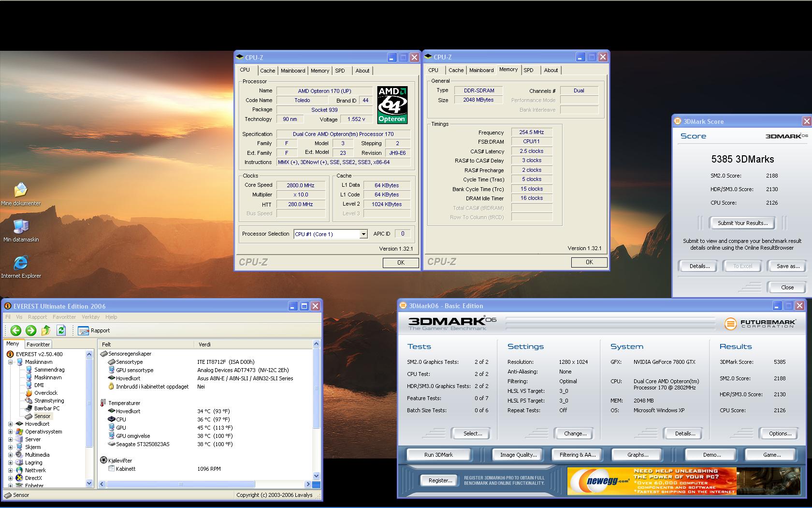
Task: Expand the DirectX tree node
Action: click(x=11, y=478)
